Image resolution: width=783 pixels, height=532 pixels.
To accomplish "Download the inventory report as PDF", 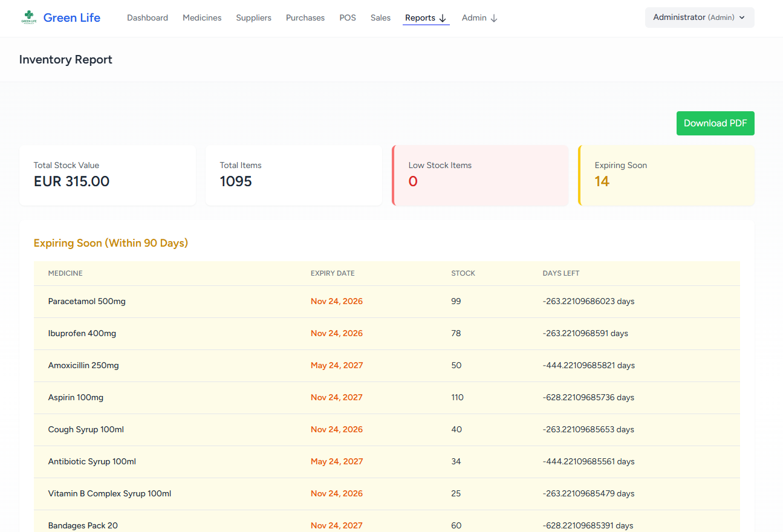I will tap(715, 123).
